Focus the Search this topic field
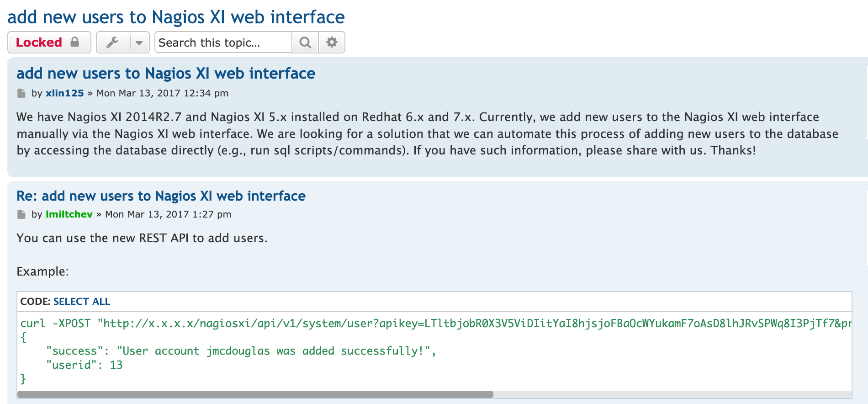Viewport: 868px width, 404px height. tap(223, 43)
